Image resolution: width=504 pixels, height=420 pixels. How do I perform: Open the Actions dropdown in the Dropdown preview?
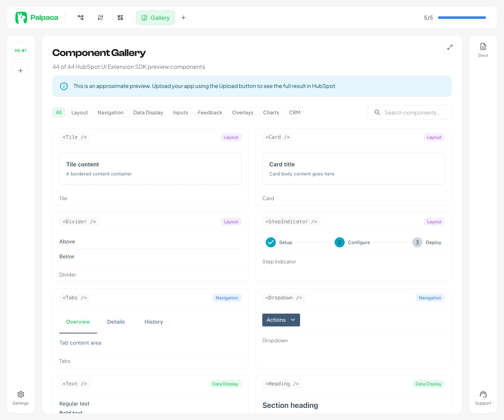[281, 320]
